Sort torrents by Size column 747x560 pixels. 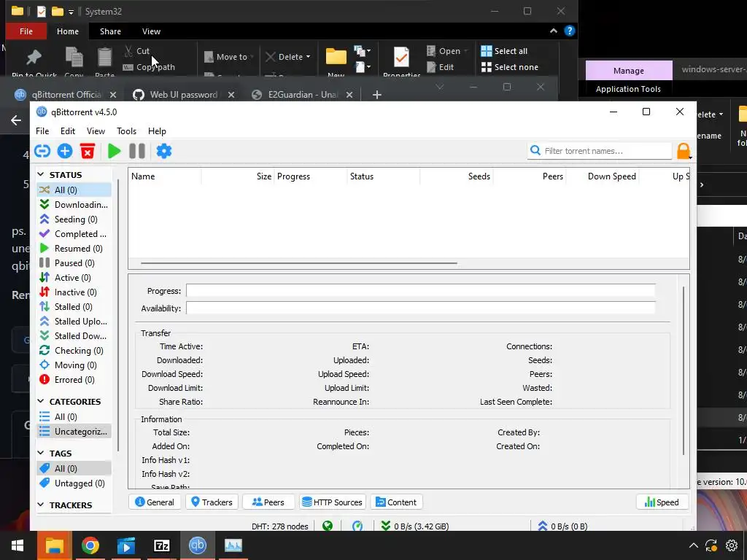pos(237,176)
